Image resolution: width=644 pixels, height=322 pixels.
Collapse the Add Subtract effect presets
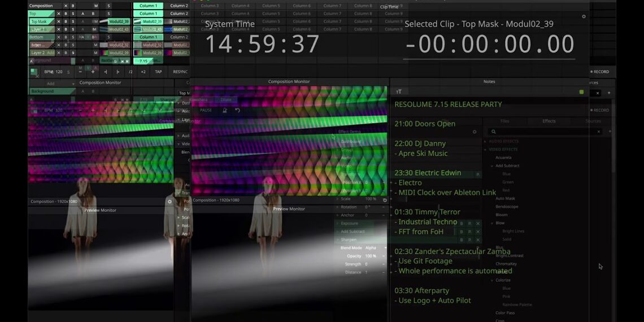(492, 166)
